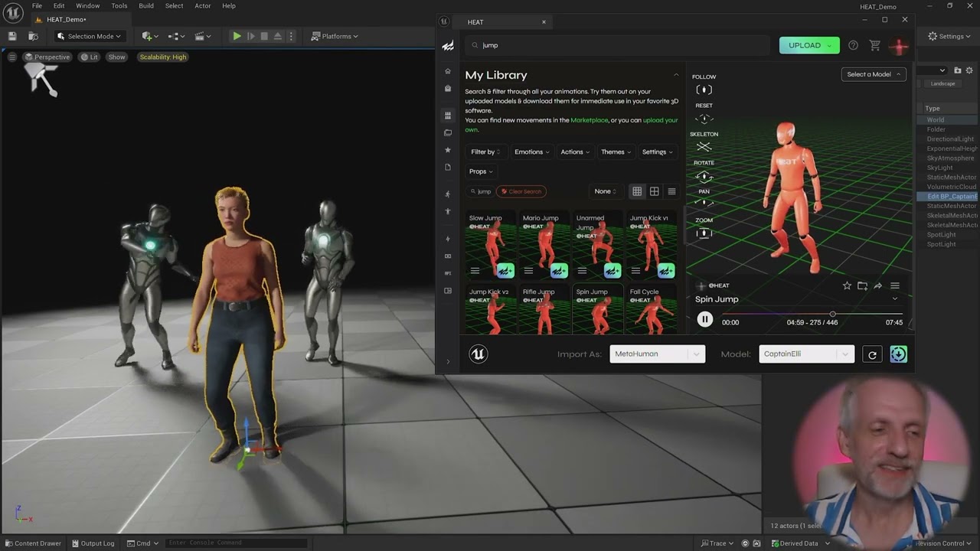This screenshot has height=551, width=980.
Task: Click the animation timeline slider handle
Action: (832, 314)
